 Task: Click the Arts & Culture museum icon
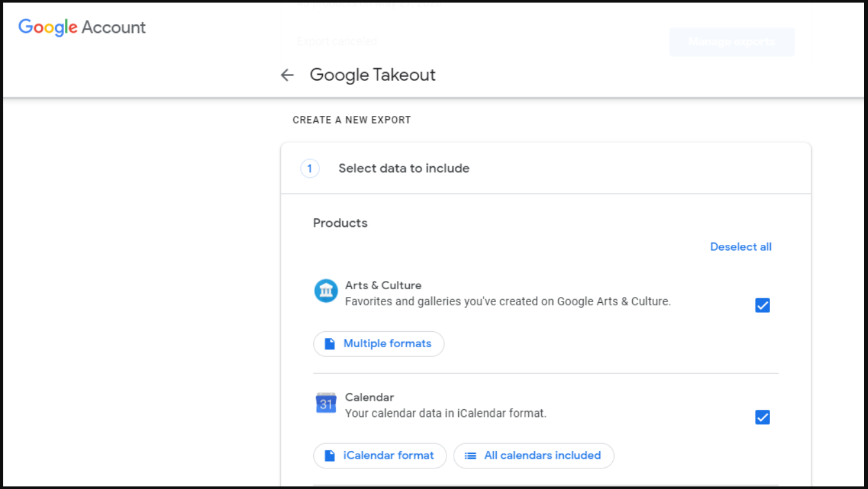(x=326, y=291)
